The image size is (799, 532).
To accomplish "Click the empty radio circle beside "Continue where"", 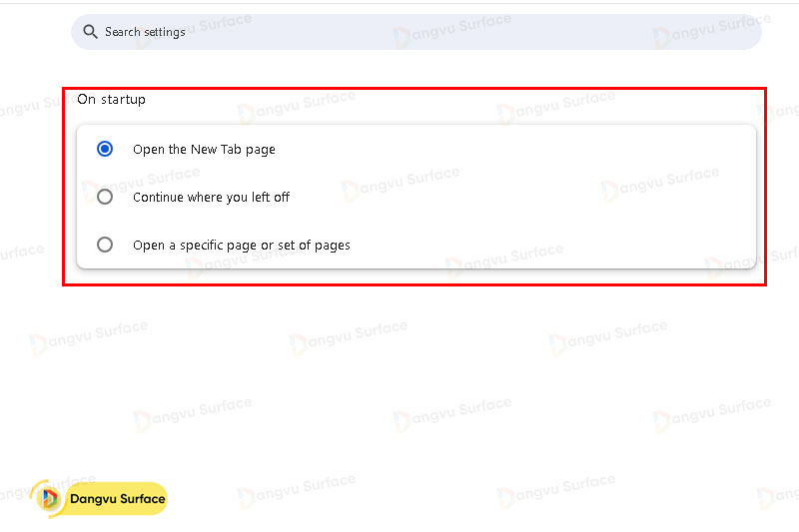I will coord(105,197).
